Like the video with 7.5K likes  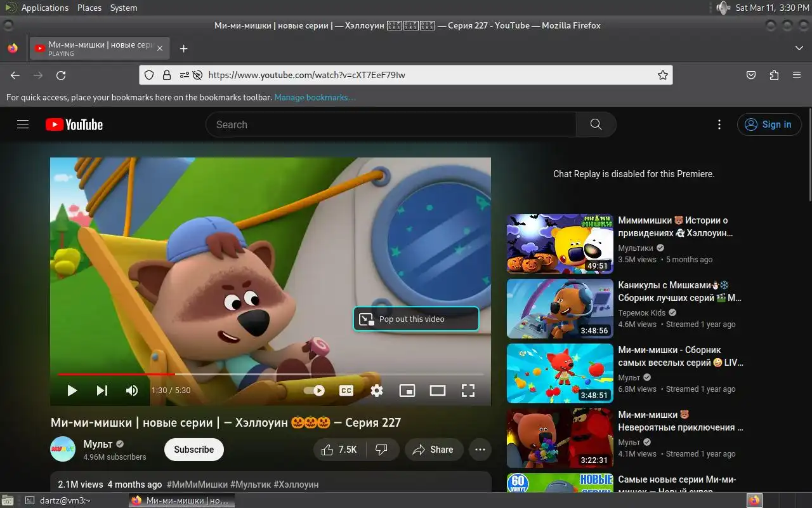point(339,450)
